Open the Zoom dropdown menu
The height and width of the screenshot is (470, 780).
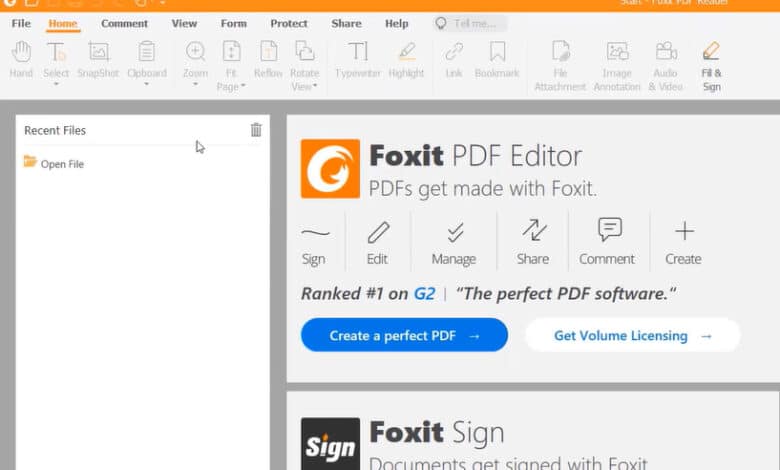pos(195,84)
